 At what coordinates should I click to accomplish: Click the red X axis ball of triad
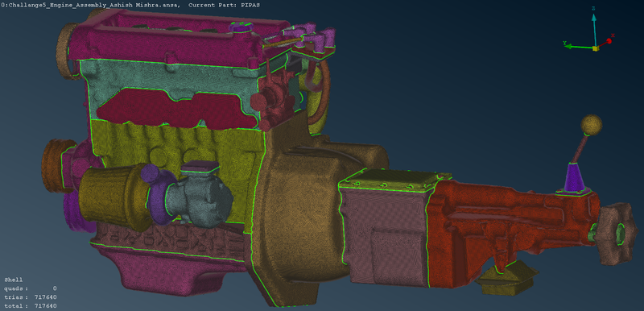point(609,40)
